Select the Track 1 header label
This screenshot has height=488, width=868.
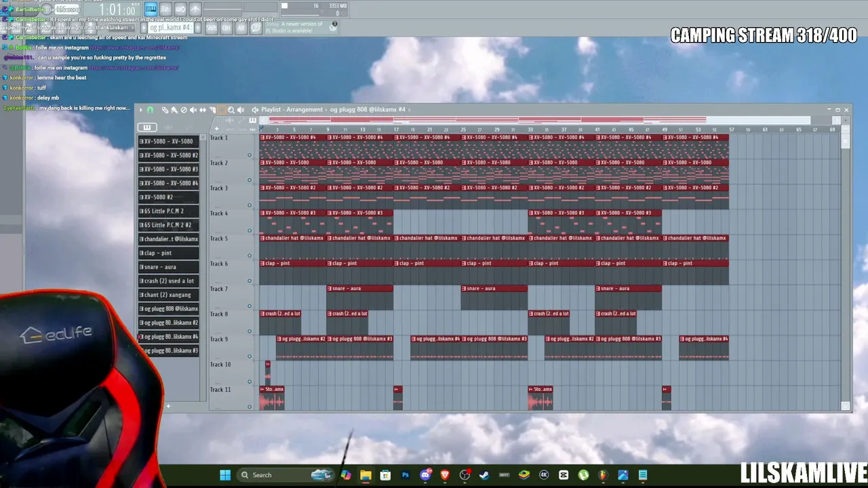[218, 138]
